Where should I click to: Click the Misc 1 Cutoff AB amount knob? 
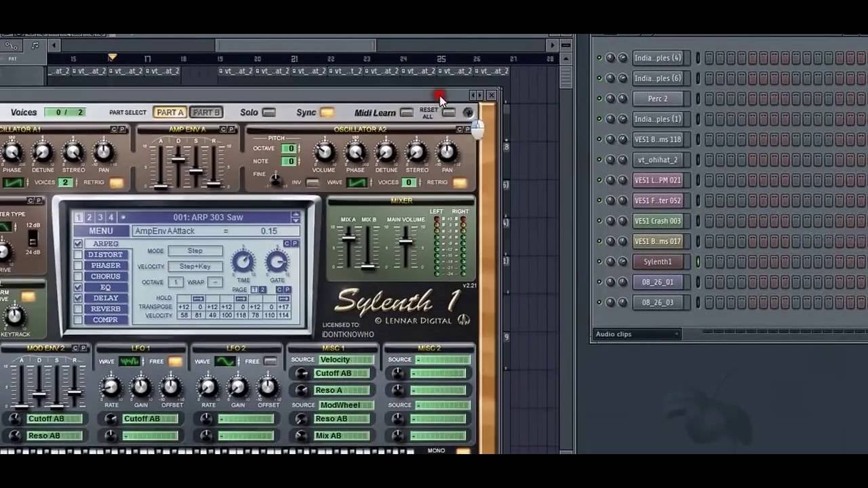click(x=302, y=373)
